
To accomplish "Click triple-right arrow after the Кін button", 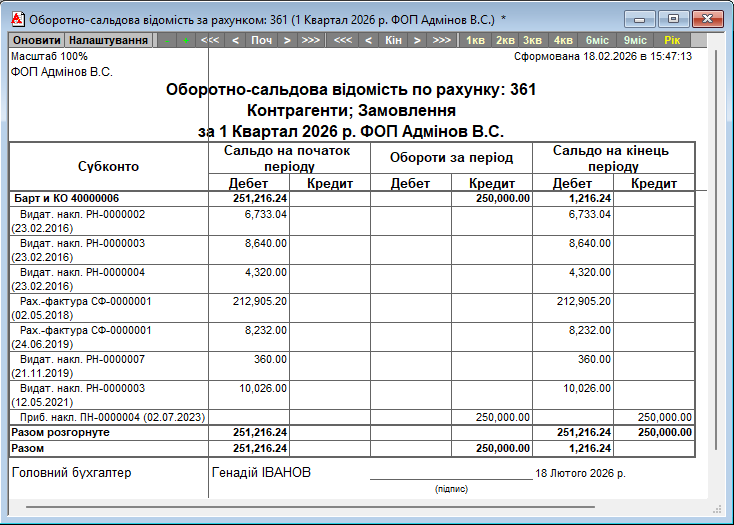I will point(442,40).
